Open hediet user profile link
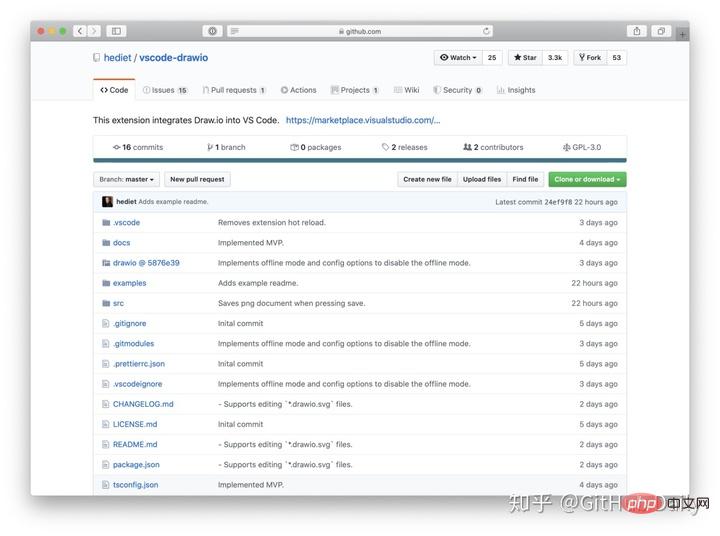Image resolution: width=720 pixels, height=536 pixels. [118, 57]
